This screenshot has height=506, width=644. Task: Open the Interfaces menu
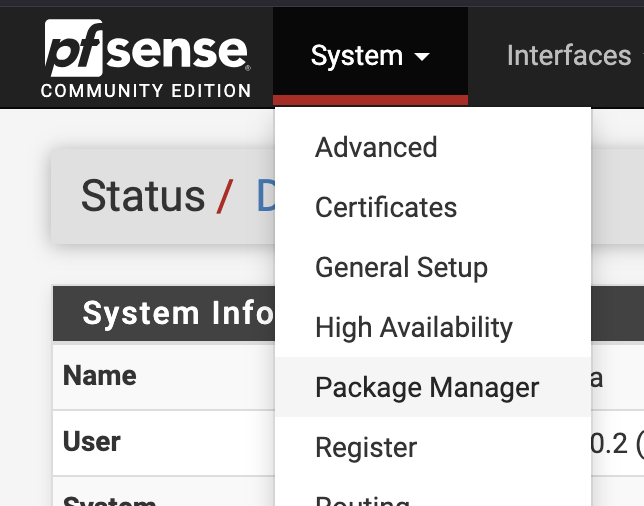(x=568, y=55)
